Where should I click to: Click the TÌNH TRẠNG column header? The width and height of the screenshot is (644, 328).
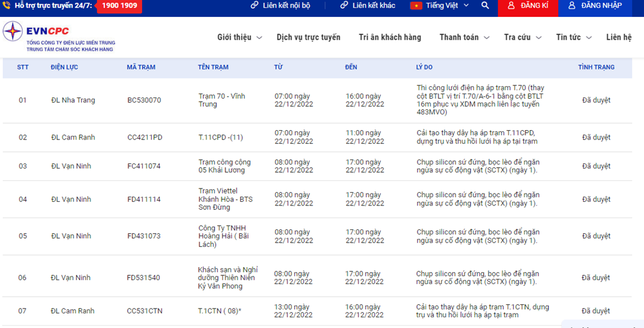[596, 67]
